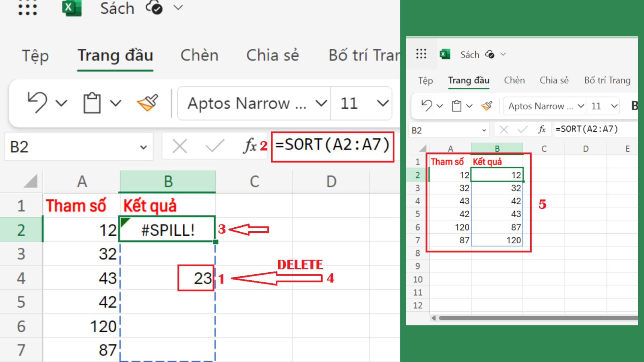
Task: Select column E header in right window
Action: [627, 149]
